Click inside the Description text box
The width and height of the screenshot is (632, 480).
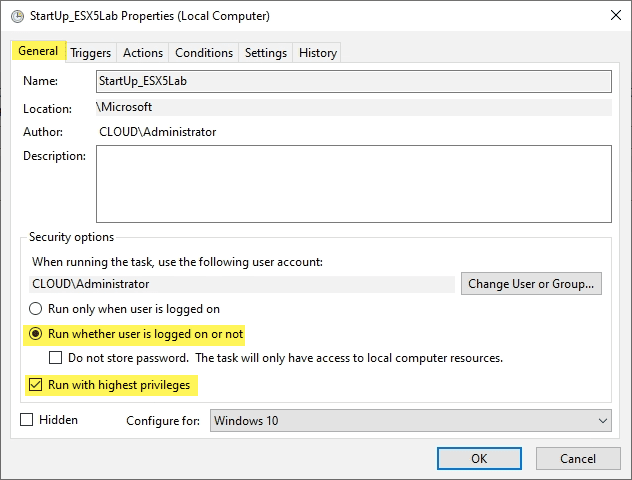(353, 183)
